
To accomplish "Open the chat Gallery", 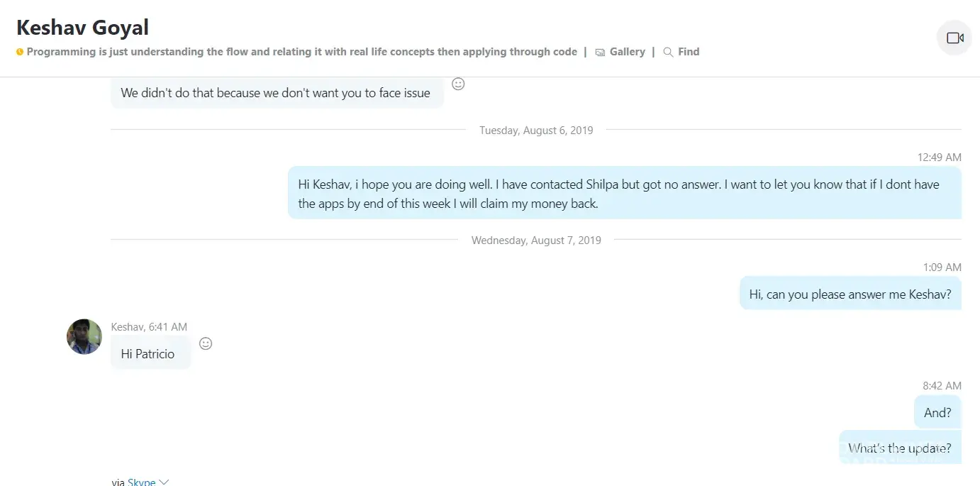I will point(620,52).
